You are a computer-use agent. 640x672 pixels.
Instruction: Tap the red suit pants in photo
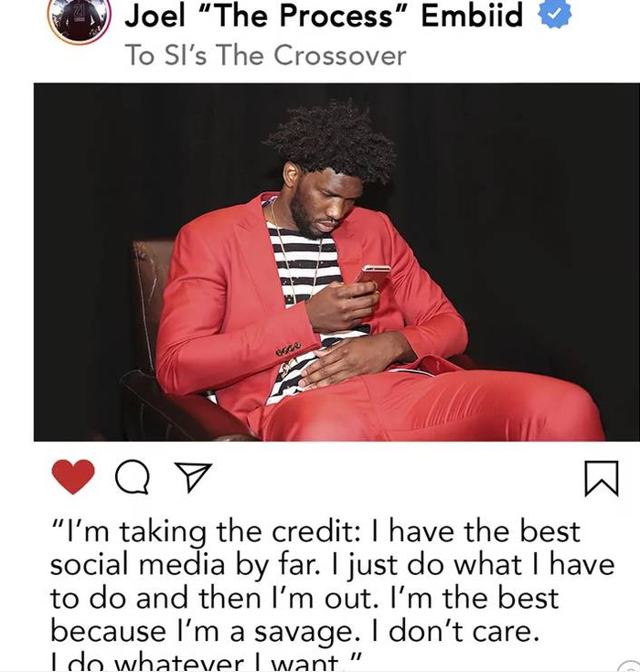[x=429, y=407]
